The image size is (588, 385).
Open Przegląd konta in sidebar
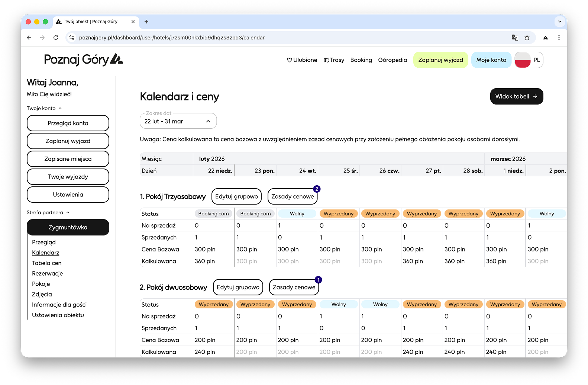click(68, 123)
